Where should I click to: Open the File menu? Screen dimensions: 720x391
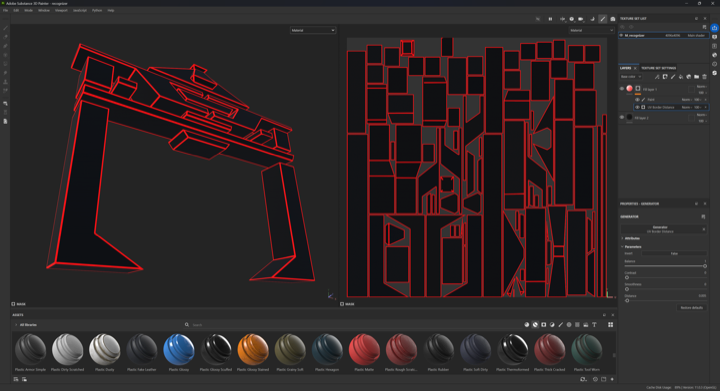6,10
